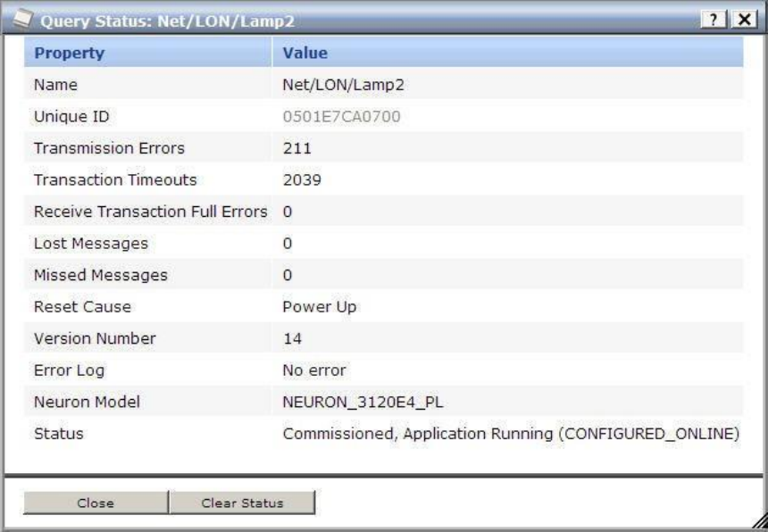Click the Reset Cause value Power Up
Image resolution: width=768 pixels, height=532 pixels.
(x=320, y=307)
